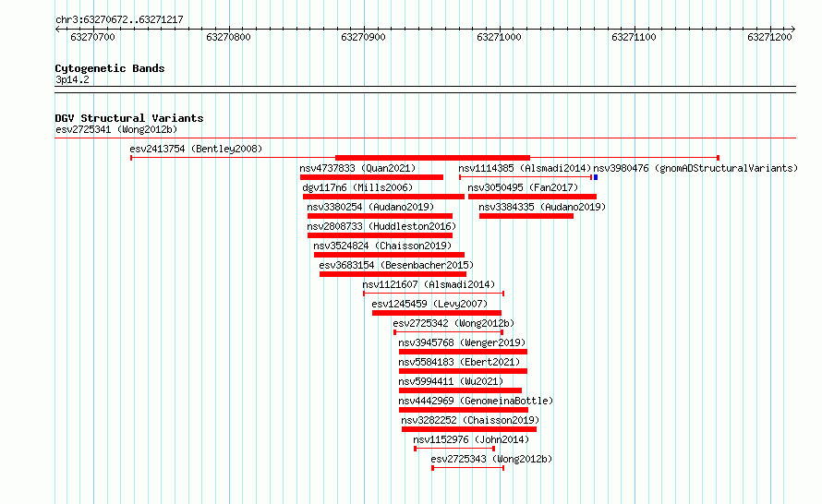This screenshot has width=822, height=504.
Task: Select red bar under nsv3050495 (Fan2017)
Action: [x=532, y=197]
